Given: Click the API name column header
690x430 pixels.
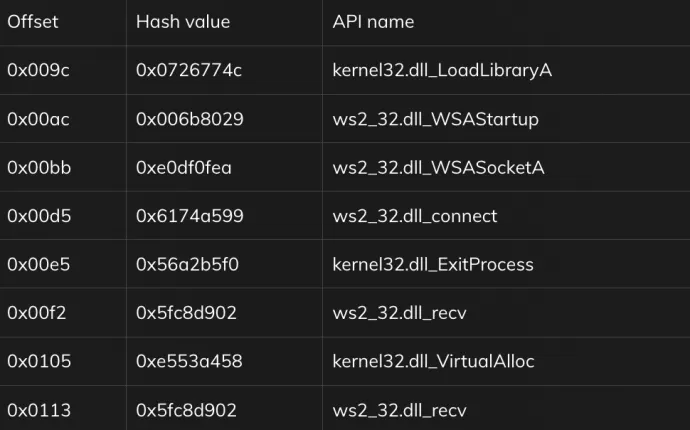Looking at the screenshot, I should point(373,22).
